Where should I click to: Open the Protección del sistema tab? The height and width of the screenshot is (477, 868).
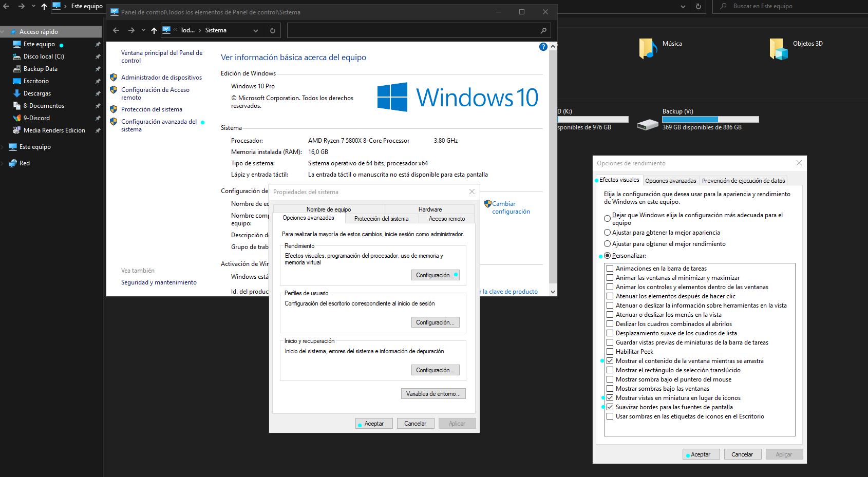coord(381,219)
